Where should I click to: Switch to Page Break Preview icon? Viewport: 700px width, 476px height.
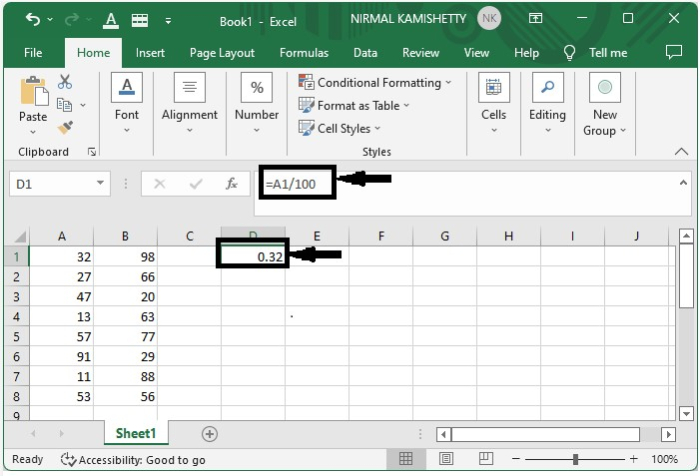(486, 459)
